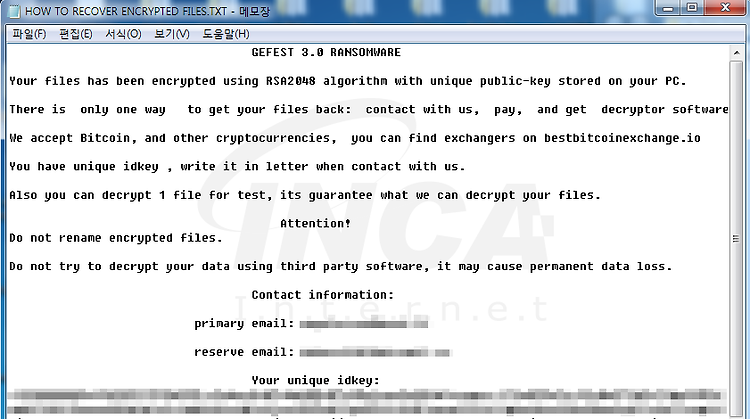
Task: Place cursor at the Attention! line
Action: pyautogui.click(x=315, y=223)
